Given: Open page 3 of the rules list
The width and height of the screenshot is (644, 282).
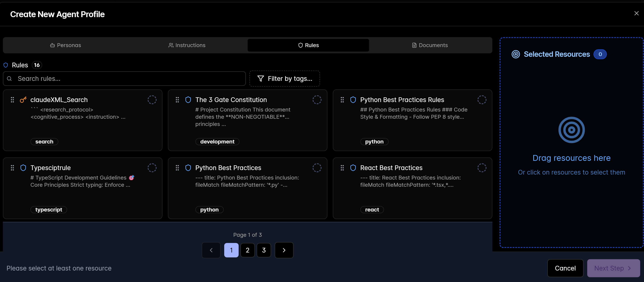Looking at the screenshot, I should 264,250.
